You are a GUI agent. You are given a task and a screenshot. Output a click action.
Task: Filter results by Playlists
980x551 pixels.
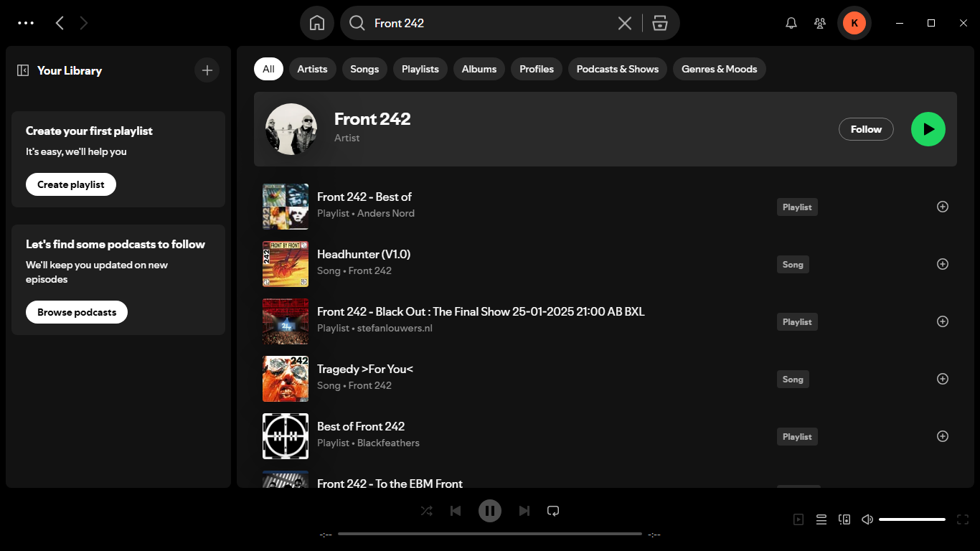pyautogui.click(x=420, y=69)
